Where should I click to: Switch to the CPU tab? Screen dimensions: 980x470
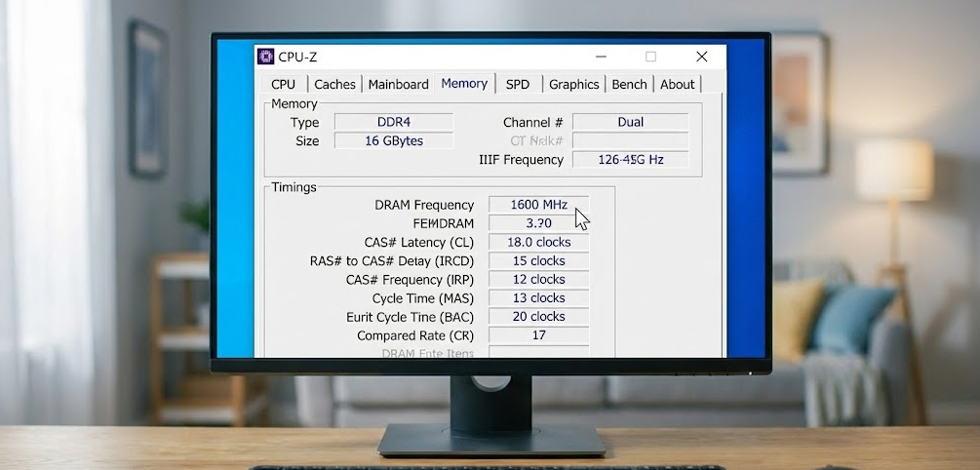click(x=283, y=84)
